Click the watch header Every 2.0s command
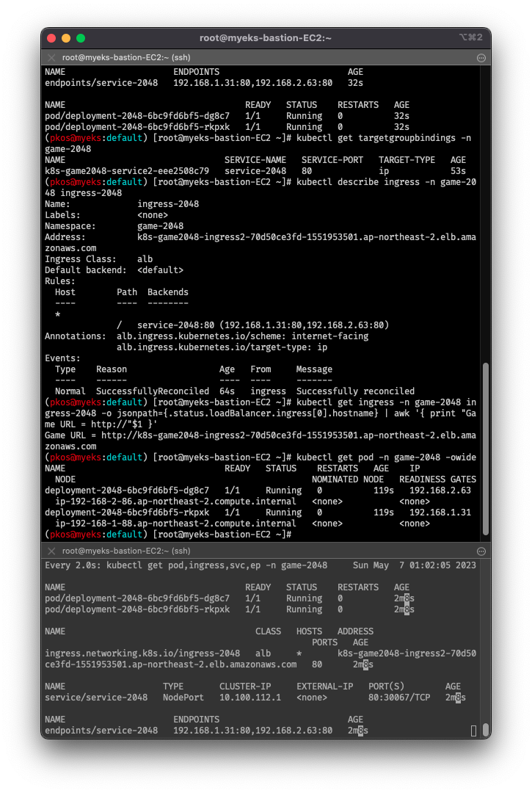 [186, 565]
